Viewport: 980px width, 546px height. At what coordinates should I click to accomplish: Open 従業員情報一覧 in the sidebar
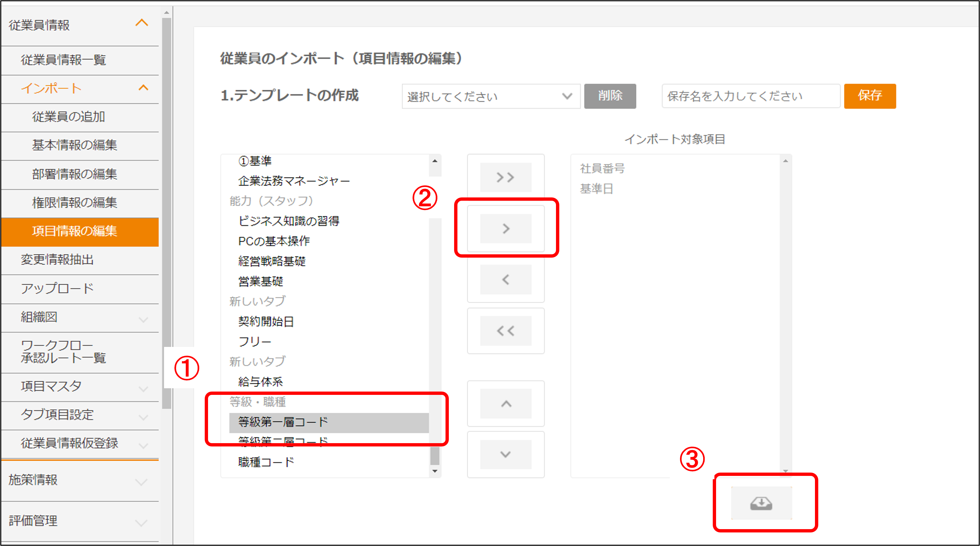[x=63, y=60]
